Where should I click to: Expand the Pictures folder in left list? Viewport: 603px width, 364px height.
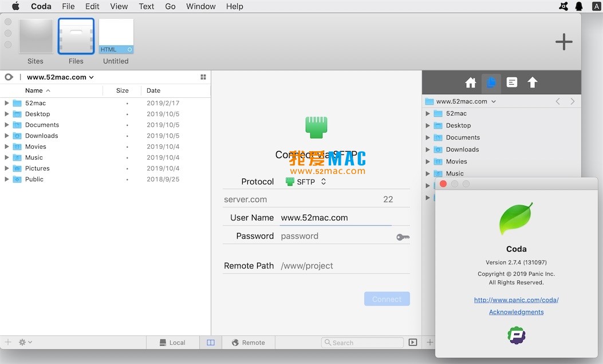pos(6,168)
